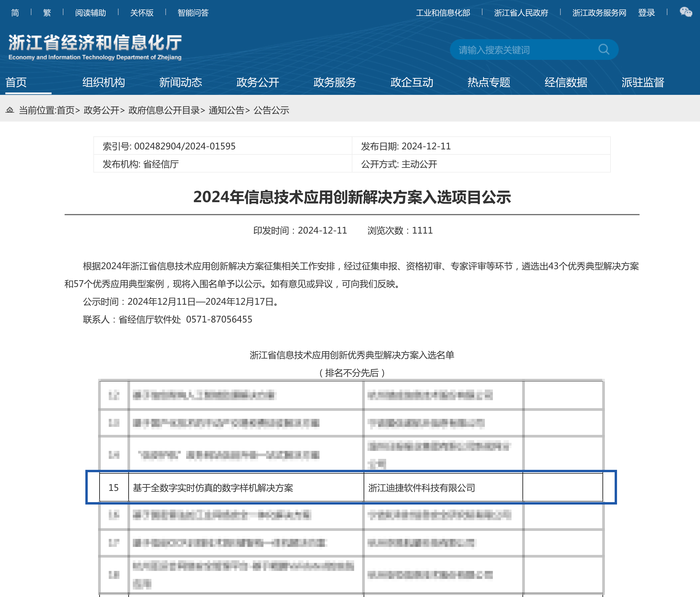Click the search magnifier icon

[x=603, y=50]
